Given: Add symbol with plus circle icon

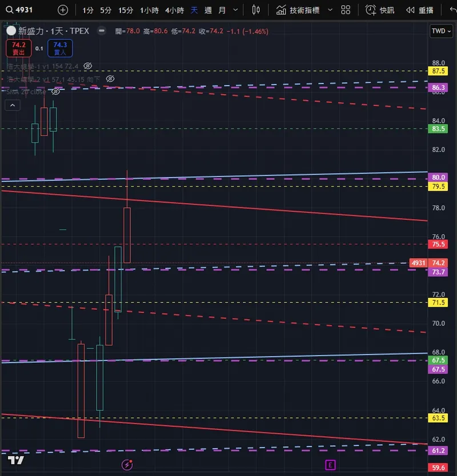Looking at the screenshot, I should (x=63, y=10).
